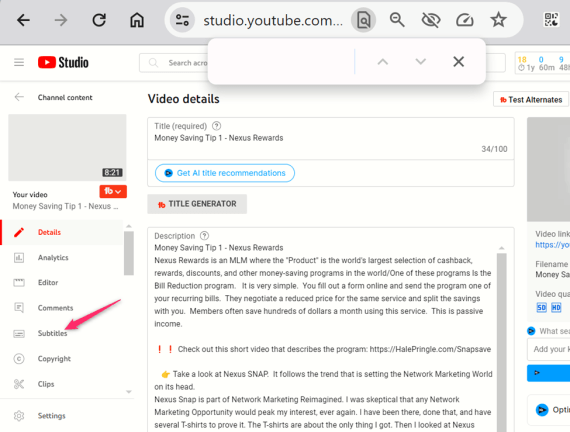Click the Add your keyword input field

pos(549,349)
